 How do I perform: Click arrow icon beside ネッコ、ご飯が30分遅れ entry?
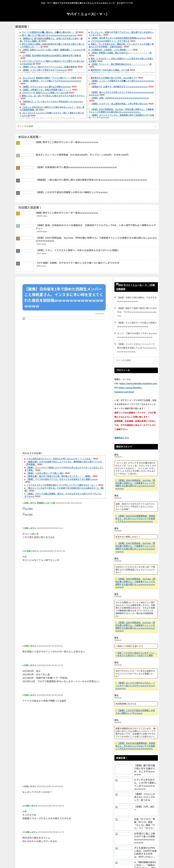click(115, 333)
